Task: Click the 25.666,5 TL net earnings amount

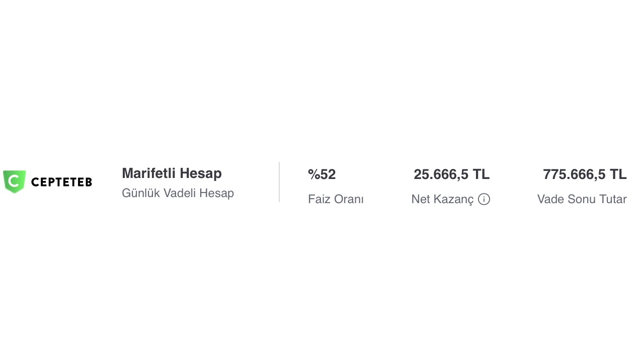Action: (451, 174)
